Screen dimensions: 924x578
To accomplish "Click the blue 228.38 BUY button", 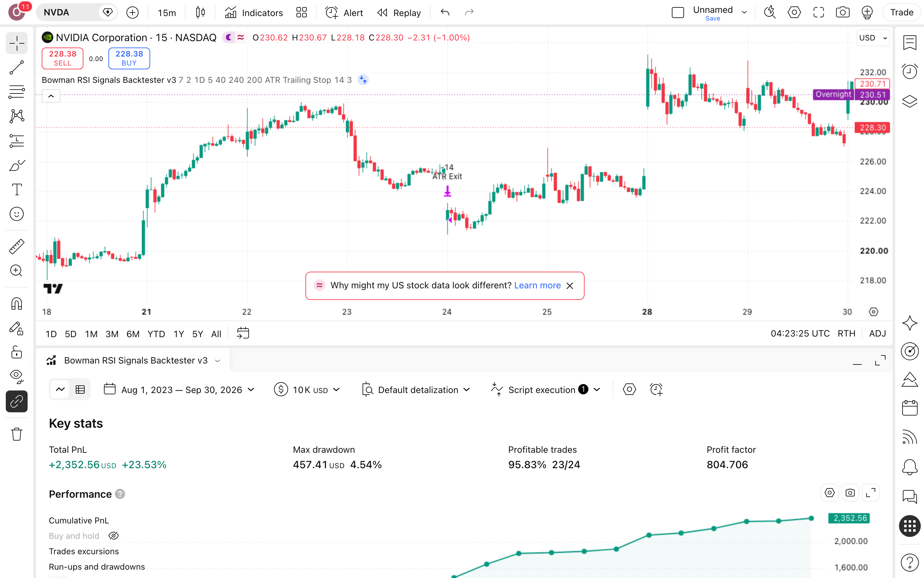I will [x=129, y=58].
